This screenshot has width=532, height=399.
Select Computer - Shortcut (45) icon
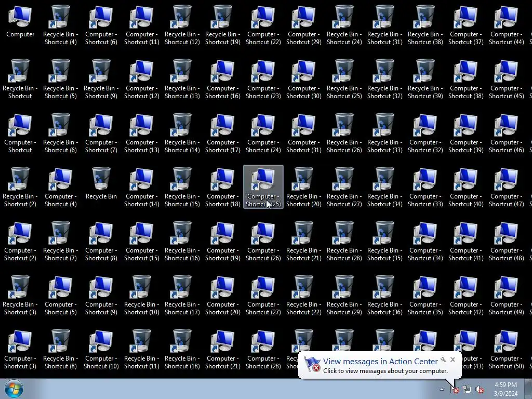pos(506,79)
